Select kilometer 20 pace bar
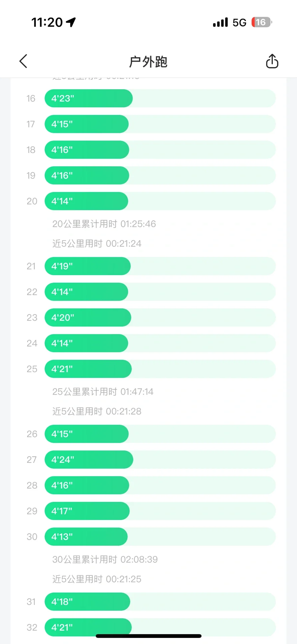The width and height of the screenshot is (297, 644). tap(86, 201)
